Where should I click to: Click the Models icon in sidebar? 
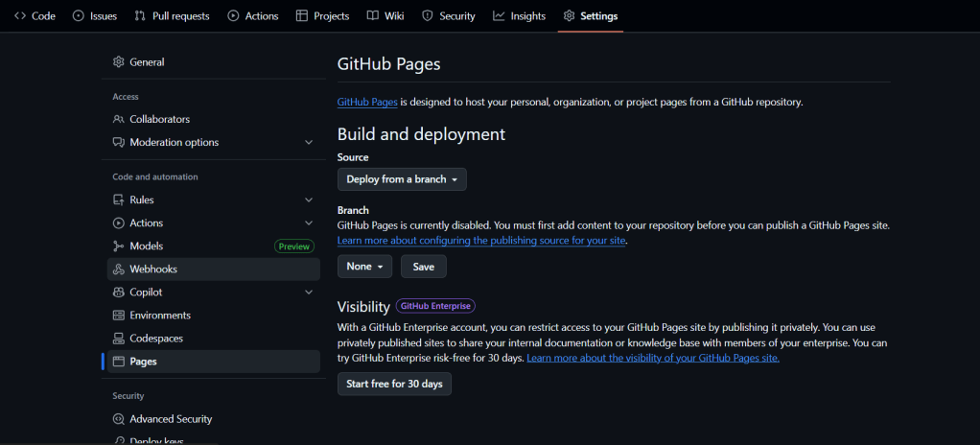[x=119, y=246]
